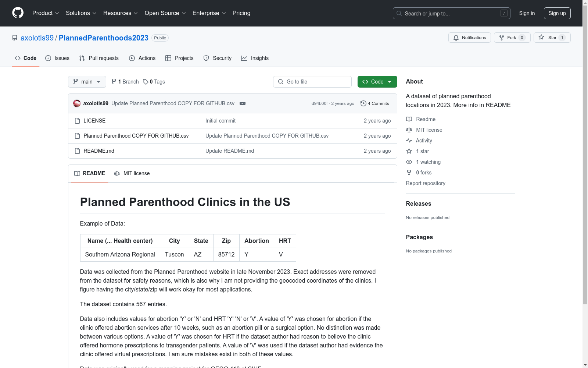Screen dimensions: 588x368
Task: Click the star icon beside 1 star
Action: (x=409, y=151)
